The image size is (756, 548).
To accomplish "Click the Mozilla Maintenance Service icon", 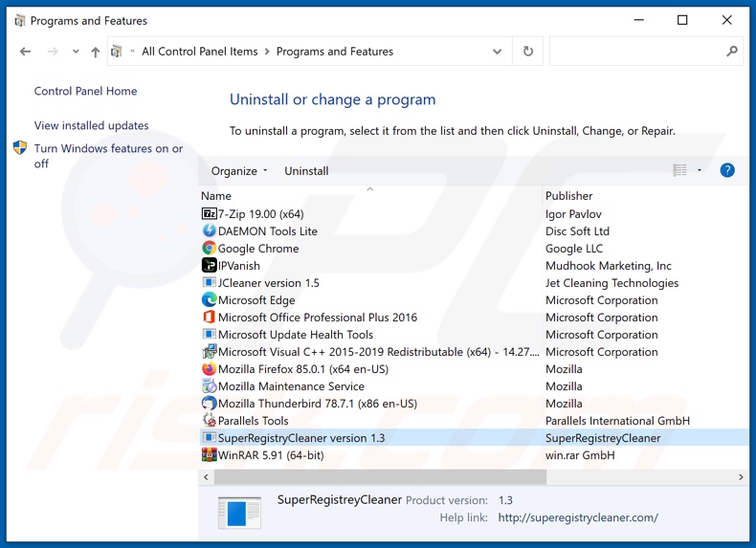I will pyautogui.click(x=210, y=386).
